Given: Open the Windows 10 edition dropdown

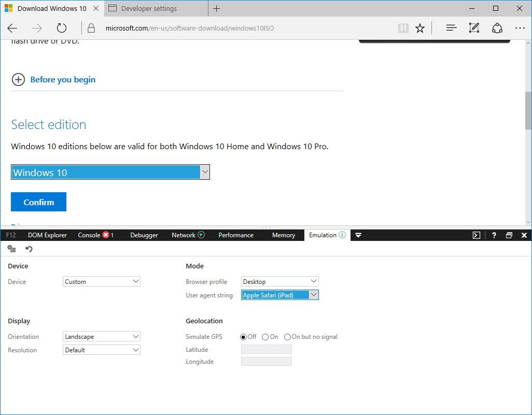Looking at the screenshot, I should 110,172.
